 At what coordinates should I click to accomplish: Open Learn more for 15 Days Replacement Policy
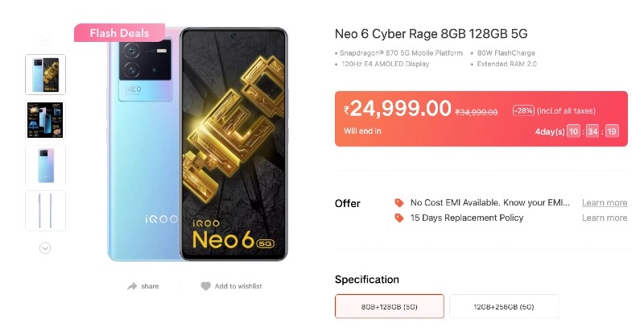pos(604,218)
